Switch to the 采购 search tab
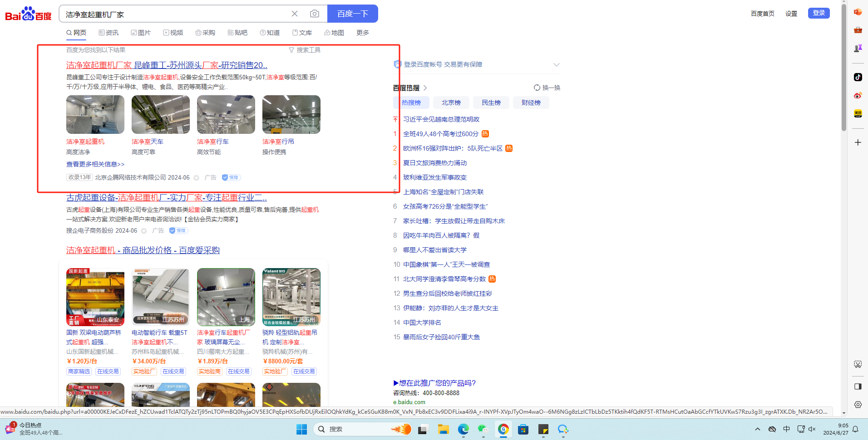 [205, 33]
